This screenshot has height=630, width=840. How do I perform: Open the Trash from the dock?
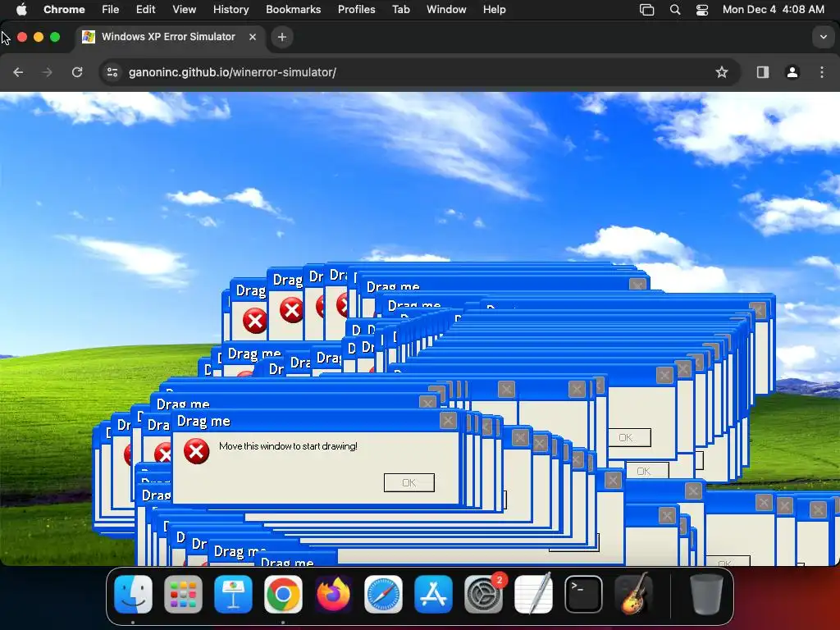click(x=706, y=594)
